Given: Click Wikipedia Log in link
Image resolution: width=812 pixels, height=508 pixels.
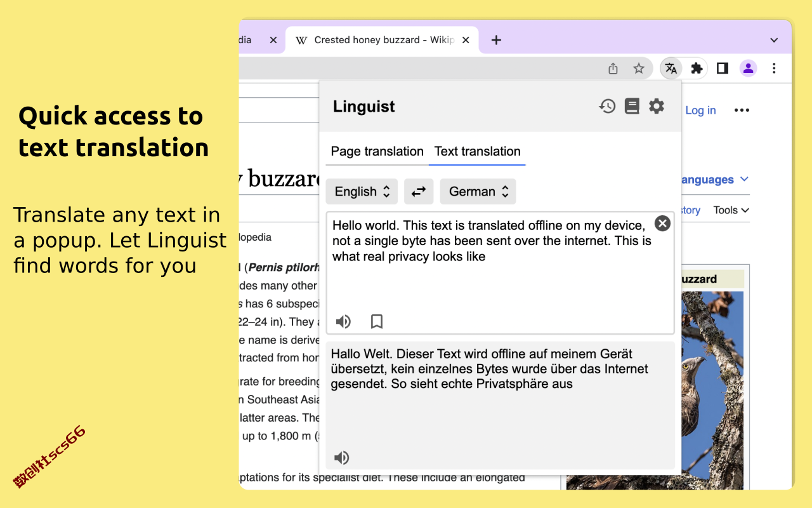Looking at the screenshot, I should click(x=700, y=110).
